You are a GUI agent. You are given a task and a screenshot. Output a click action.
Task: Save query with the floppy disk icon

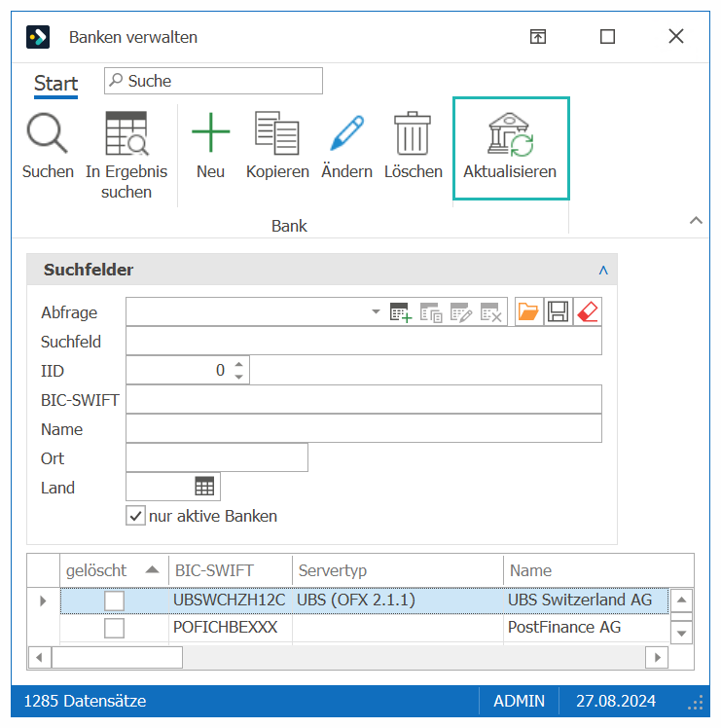pos(559,311)
